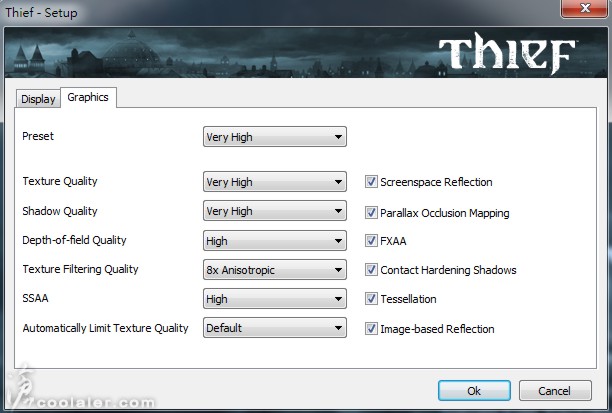
Task: Toggle Contact Hardening Shadows checkbox
Action: pyautogui.click(x=371, y=270)
